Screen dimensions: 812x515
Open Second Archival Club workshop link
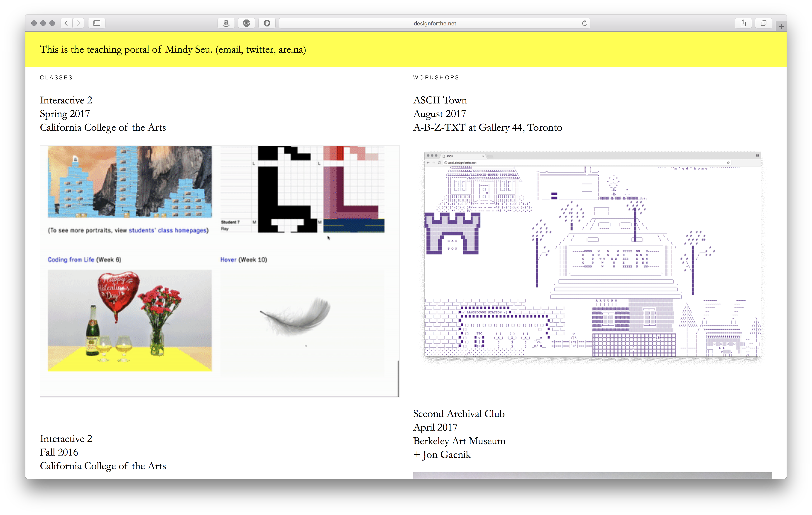459,414
